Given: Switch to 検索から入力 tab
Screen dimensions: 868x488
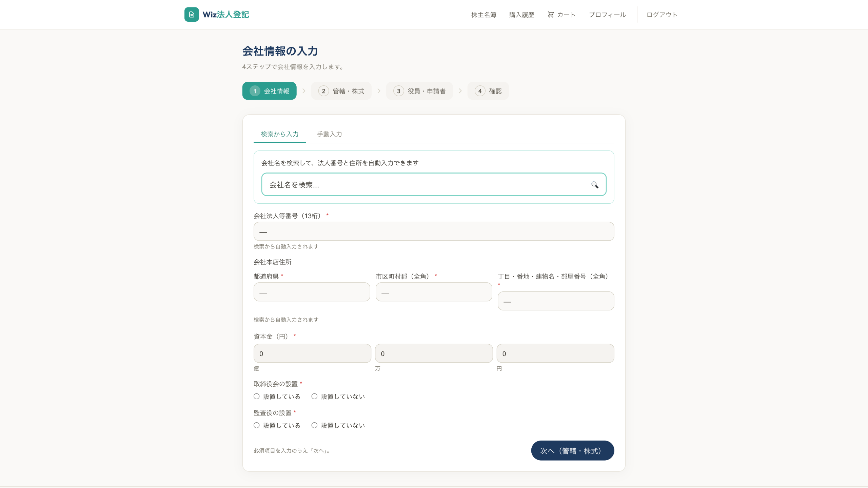Looking at the screenshot, I should coord(280,134).
